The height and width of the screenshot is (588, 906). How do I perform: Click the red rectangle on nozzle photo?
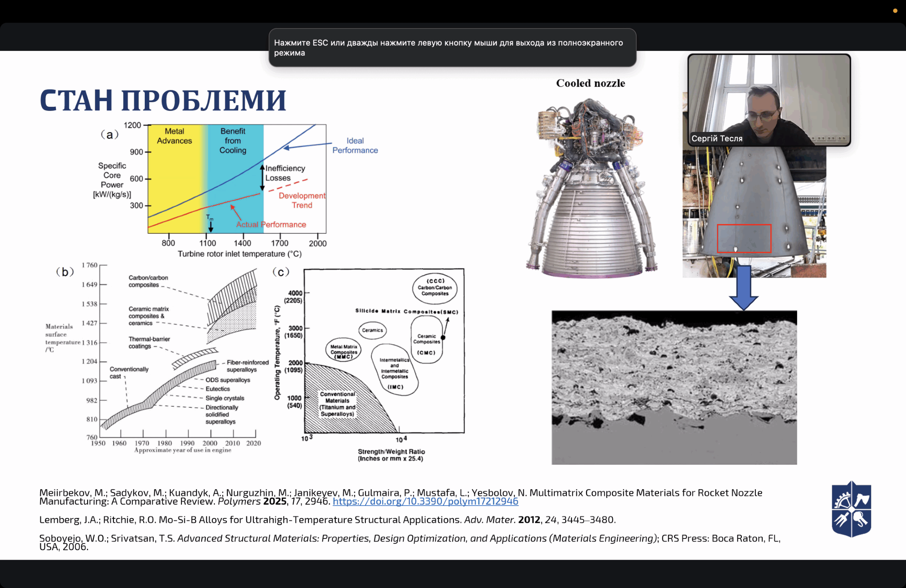tap(744, 238)
